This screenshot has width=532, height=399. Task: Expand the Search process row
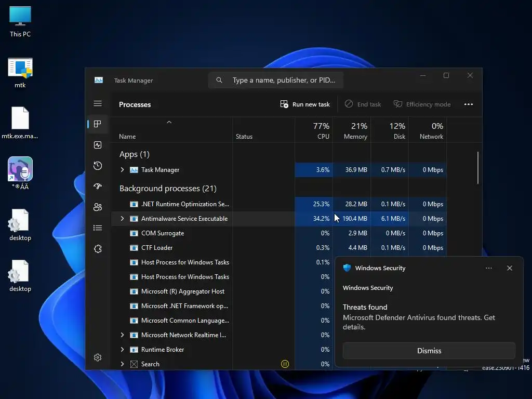pyautogui.click(x=123, y=364)
